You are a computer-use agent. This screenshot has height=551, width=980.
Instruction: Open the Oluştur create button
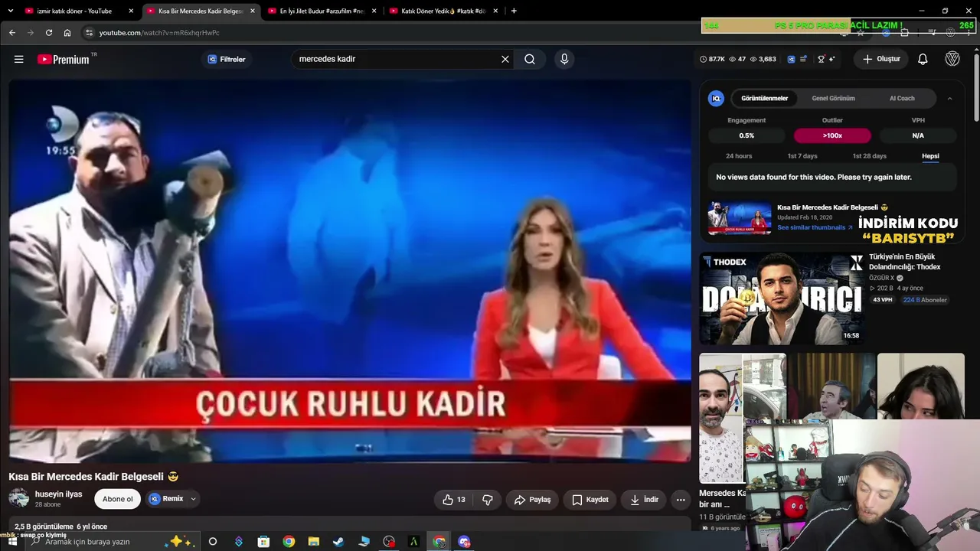(881, 59)
